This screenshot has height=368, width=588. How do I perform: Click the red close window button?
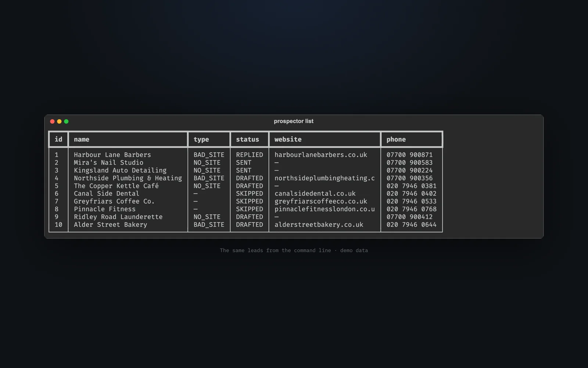[52, 121]
